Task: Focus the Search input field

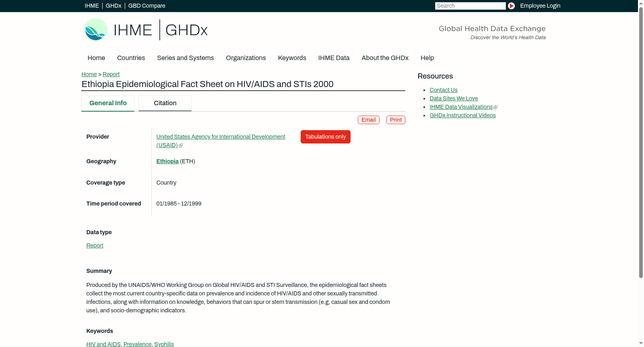Action: [470, 6]
